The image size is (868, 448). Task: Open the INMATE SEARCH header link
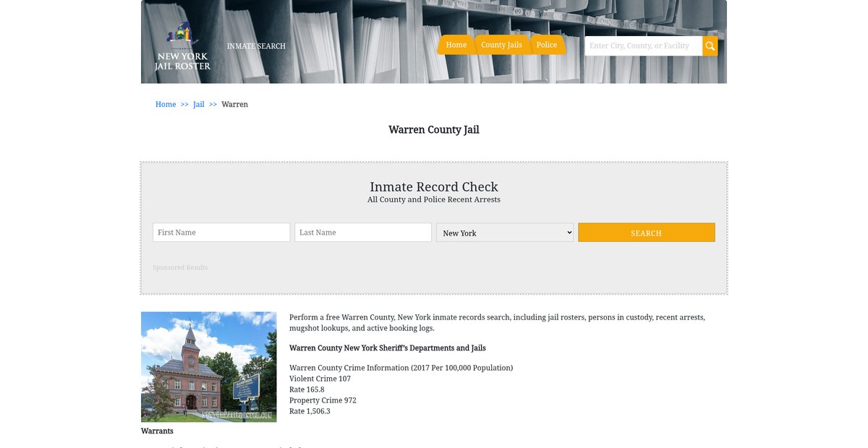pos(256,46)
